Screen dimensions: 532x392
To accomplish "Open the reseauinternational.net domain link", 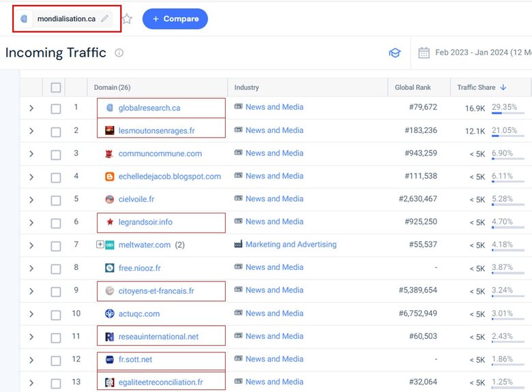I will pos(158,336).
